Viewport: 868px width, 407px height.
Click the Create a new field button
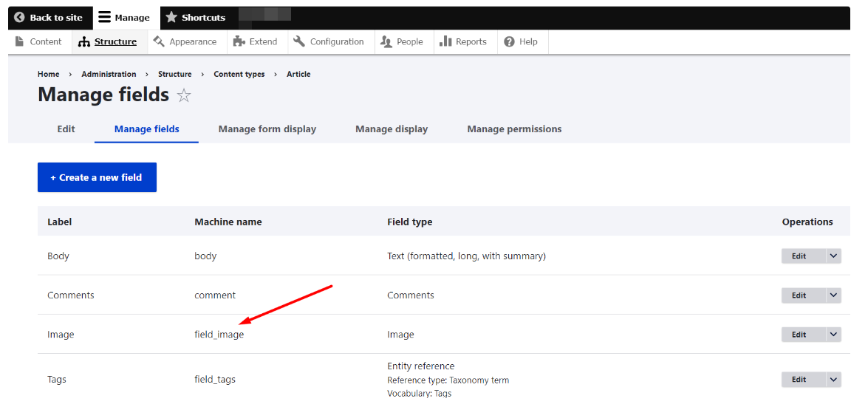click(97, 177)
